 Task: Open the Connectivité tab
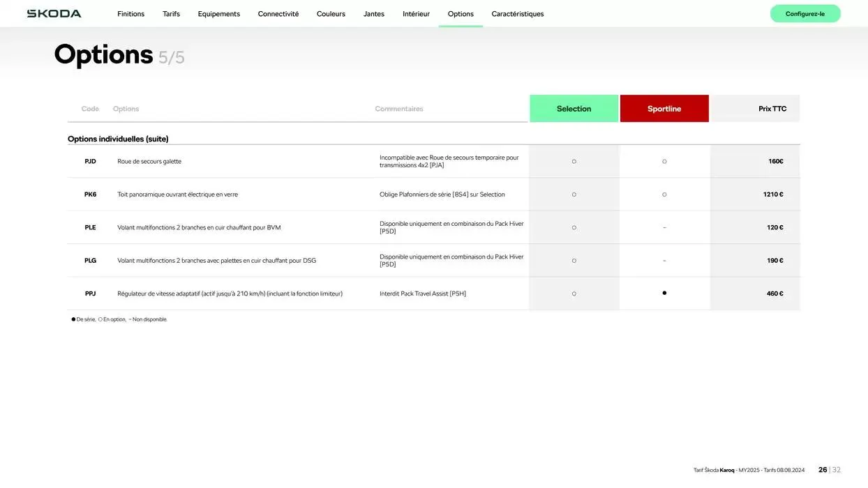point(278,14)
